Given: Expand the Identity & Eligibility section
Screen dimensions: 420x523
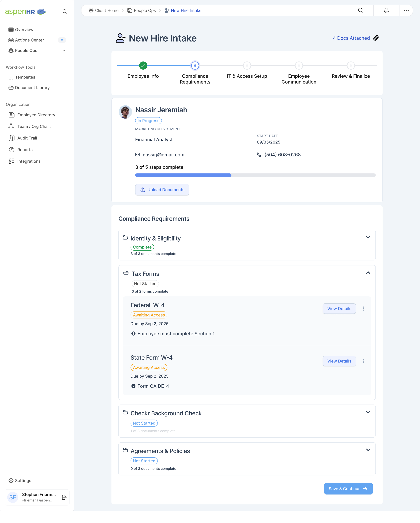Looking at the screenshot, I should tap(368, 237).
